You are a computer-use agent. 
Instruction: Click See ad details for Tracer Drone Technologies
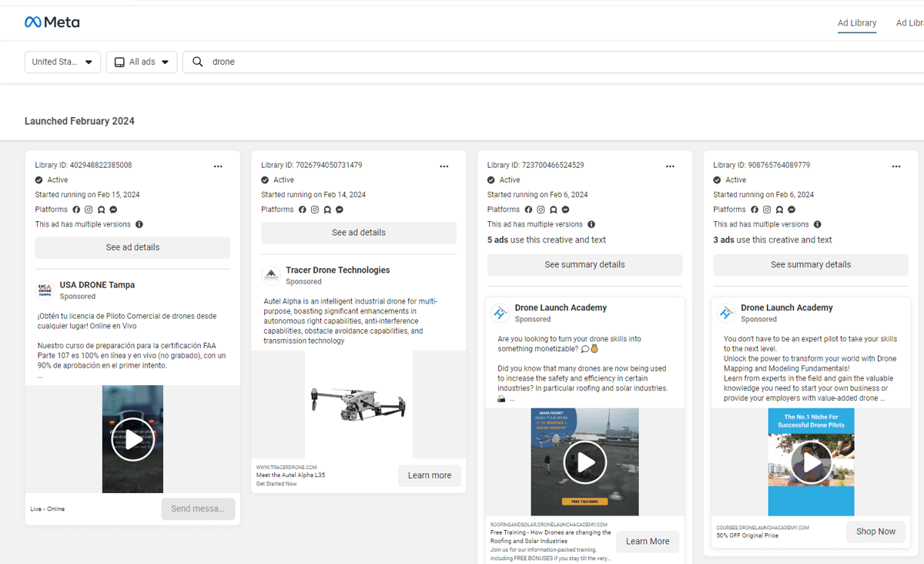(x=359, y=233)
